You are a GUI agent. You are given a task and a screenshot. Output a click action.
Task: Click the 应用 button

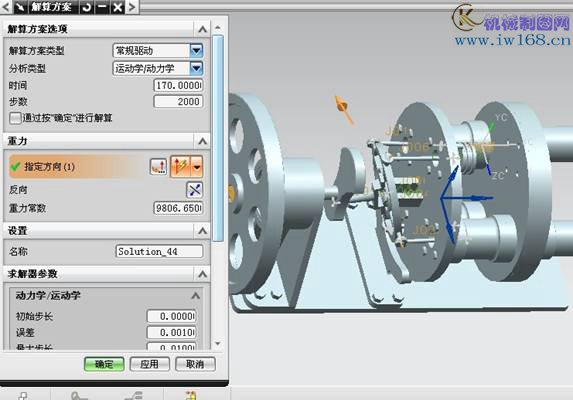[149, 364]
